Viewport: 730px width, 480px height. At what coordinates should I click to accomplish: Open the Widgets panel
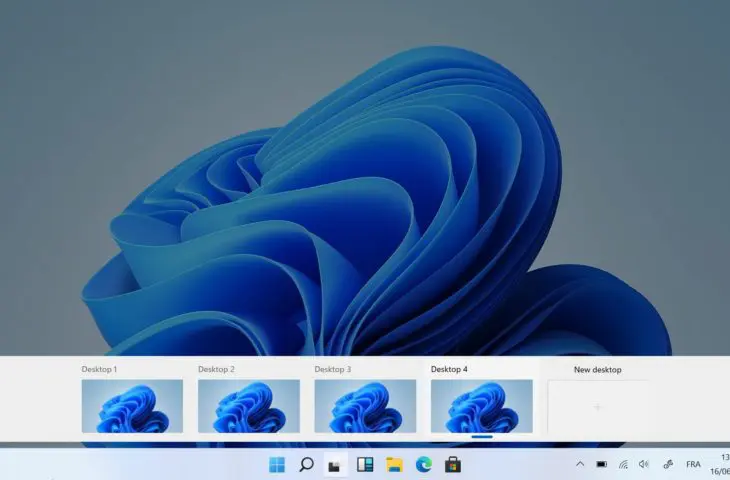(365, 464)
